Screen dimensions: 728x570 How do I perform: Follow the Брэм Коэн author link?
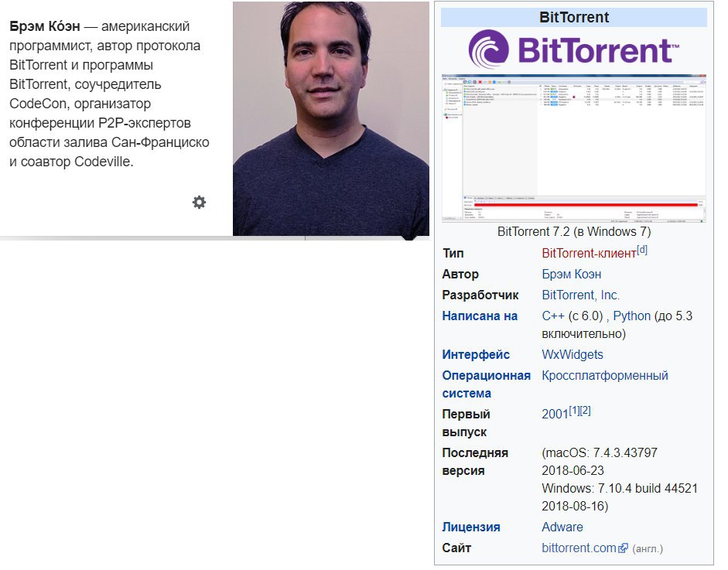pos(572,275)
